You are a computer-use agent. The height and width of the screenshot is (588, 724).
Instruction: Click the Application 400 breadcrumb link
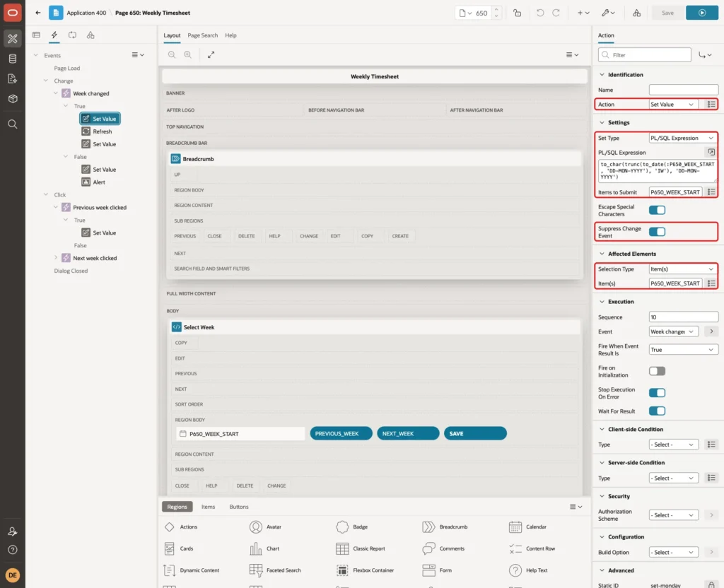pos(86,13)
